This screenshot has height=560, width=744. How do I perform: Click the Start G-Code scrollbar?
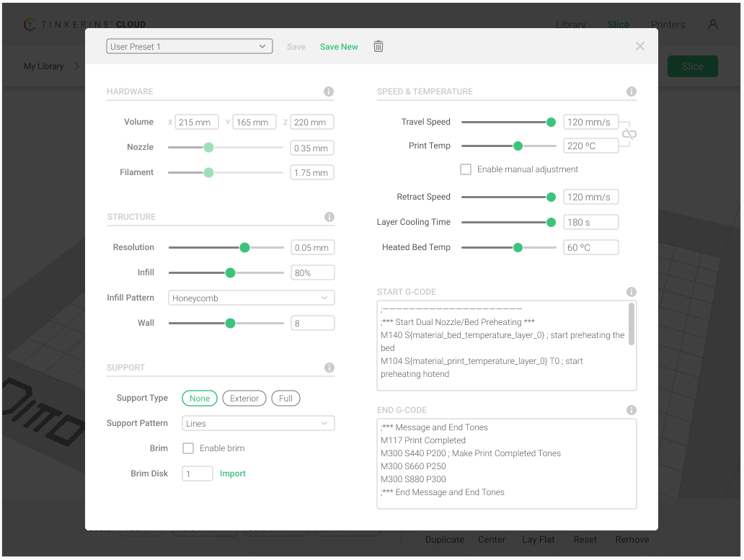pos(632,324)
